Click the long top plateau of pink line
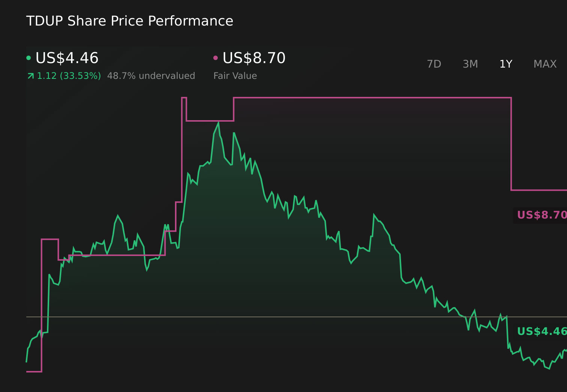Image resolution: width=567 pixels, height=392 pixels. click(372, 98)
